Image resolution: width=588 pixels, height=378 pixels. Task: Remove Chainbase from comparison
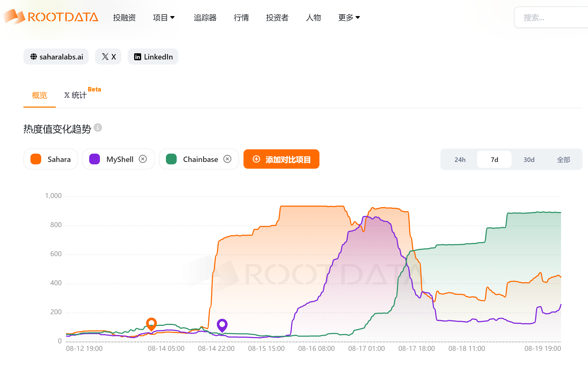[x=227, y=159]
